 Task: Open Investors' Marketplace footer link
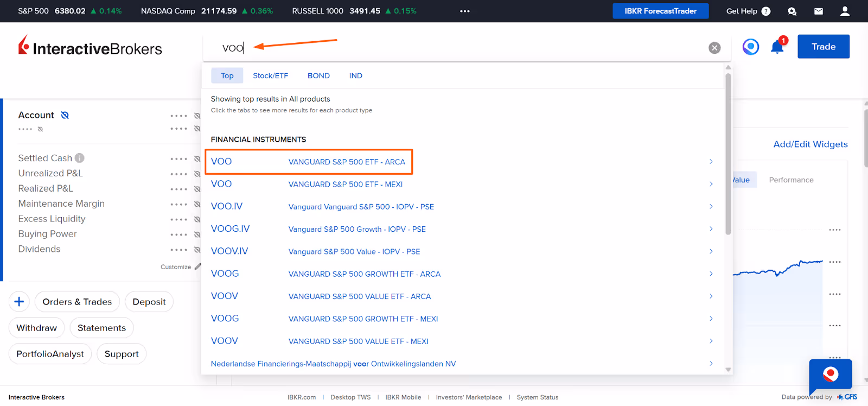pos(469,397)
